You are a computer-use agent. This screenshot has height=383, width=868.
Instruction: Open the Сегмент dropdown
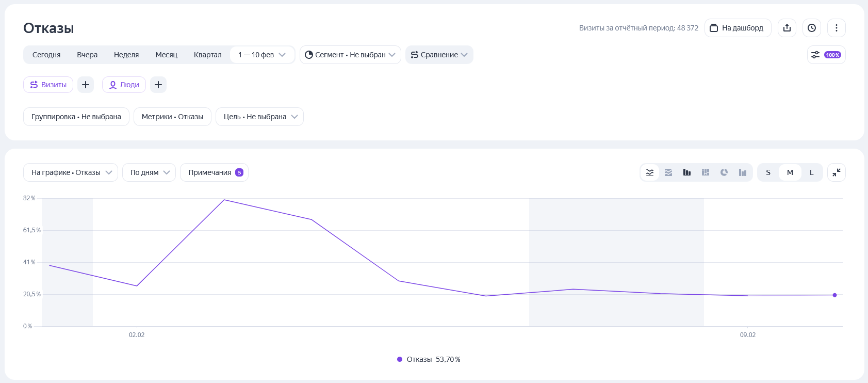[x=350, y=55]
